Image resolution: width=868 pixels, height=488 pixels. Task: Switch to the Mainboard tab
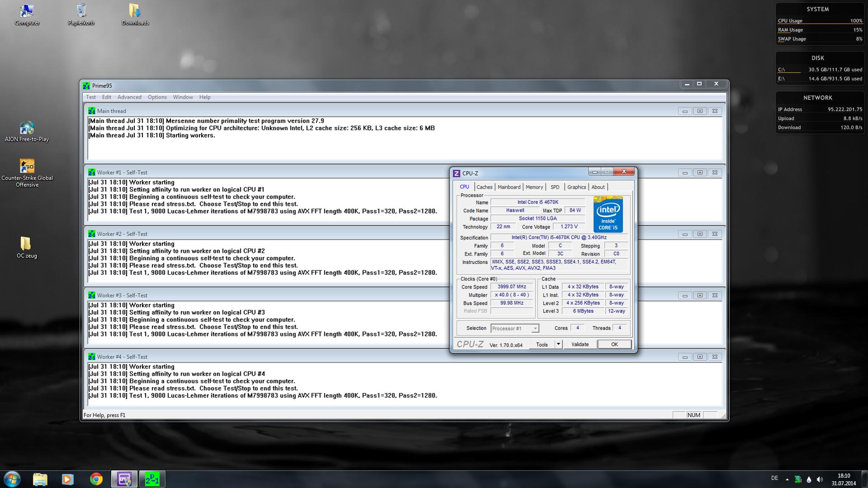pyautogui.click(x=509, y=187)
